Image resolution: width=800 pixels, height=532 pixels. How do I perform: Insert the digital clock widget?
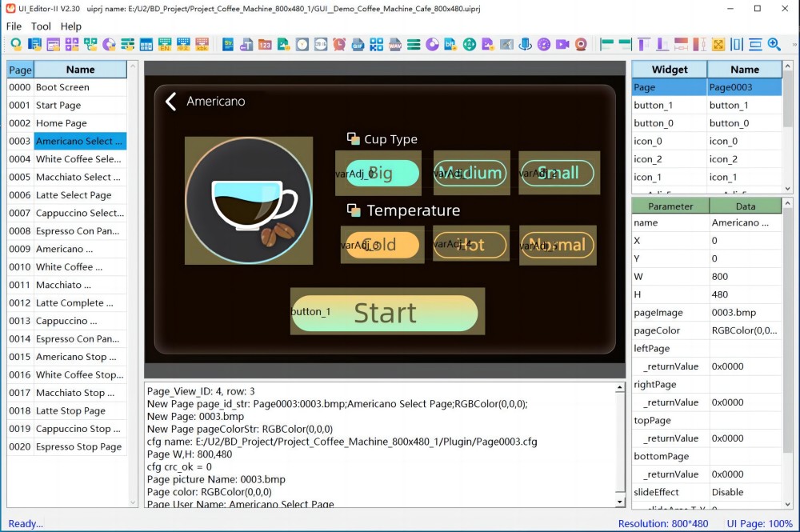(x=321, y=44)
